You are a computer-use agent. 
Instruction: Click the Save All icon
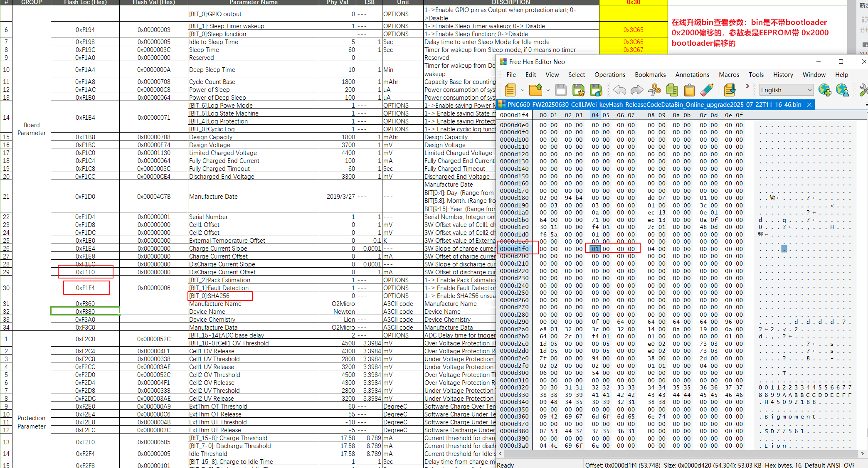pos(596,90)
